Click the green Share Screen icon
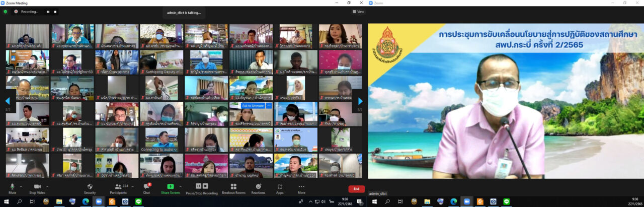This screenshot has height=207, width=644. pyautogui.click(x=170, y=188)
